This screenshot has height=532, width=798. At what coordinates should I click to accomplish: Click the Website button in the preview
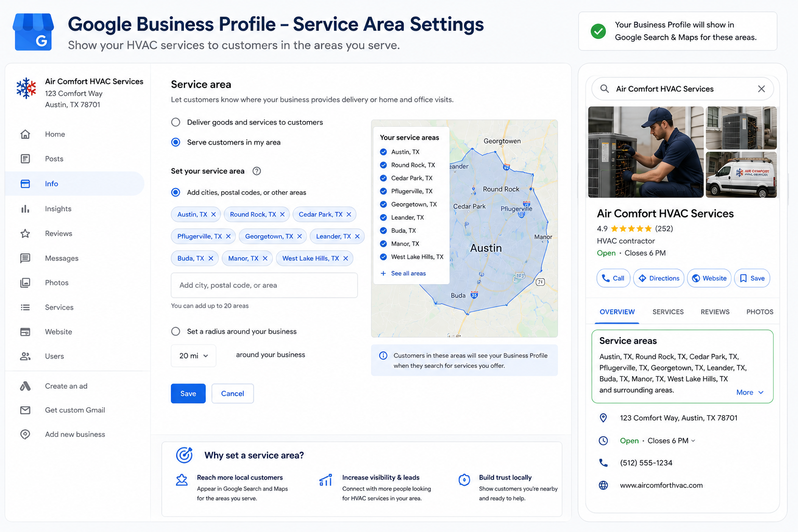(x=709, y=278)
